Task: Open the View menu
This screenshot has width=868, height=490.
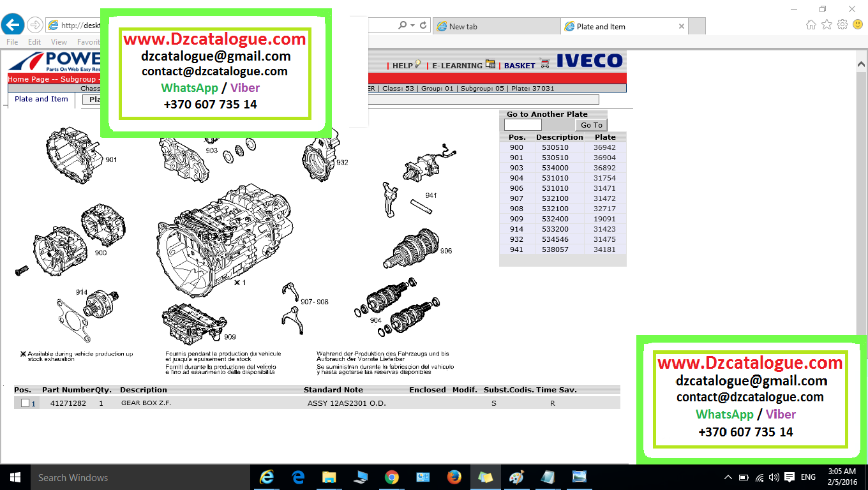Action: (59, 42)
